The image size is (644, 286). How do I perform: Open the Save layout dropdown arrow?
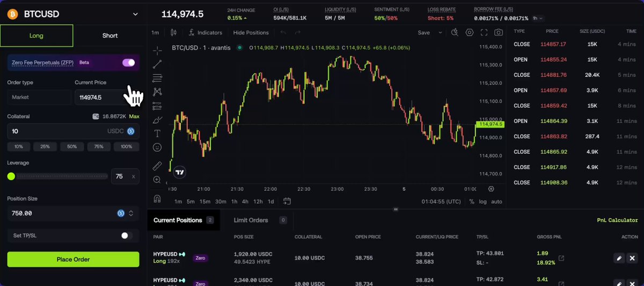coord(441,32)
